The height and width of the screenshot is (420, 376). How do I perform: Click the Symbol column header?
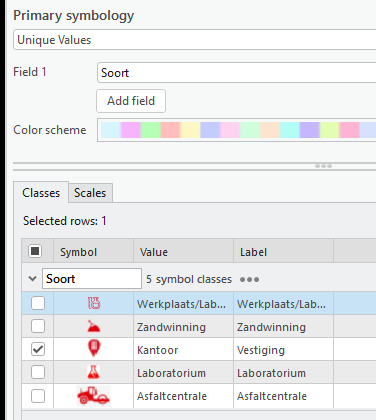click(93, 252)
